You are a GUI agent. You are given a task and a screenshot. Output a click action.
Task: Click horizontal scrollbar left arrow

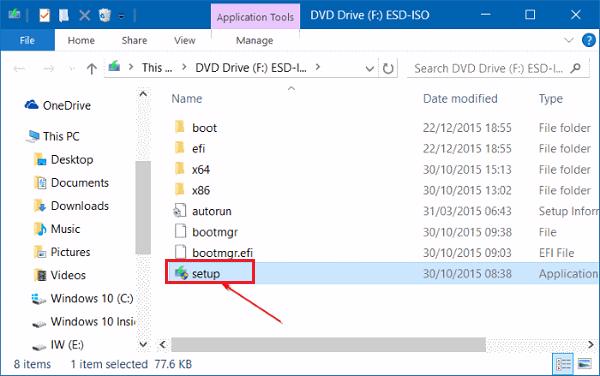[x=163, y=345]
